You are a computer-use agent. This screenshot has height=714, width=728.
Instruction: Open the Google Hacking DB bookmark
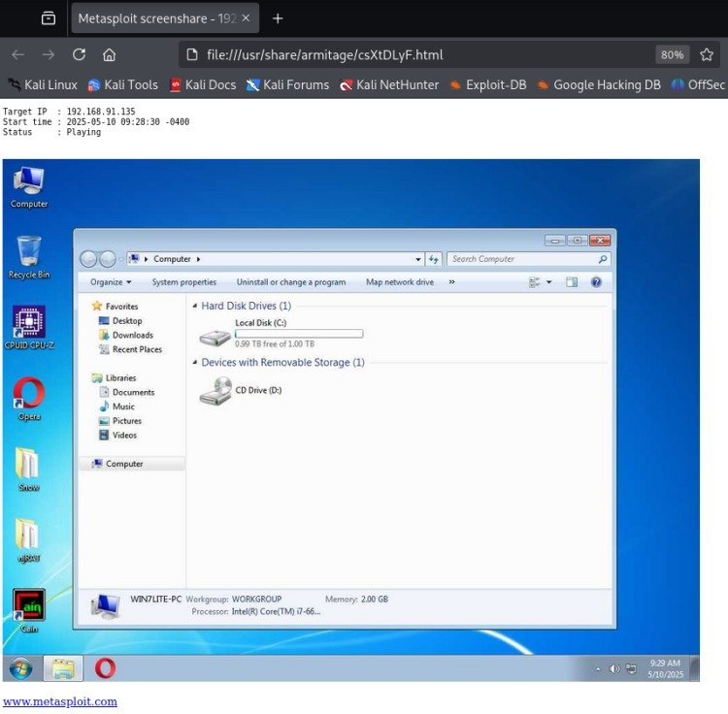pyautogui.click(x=599, y=85)
